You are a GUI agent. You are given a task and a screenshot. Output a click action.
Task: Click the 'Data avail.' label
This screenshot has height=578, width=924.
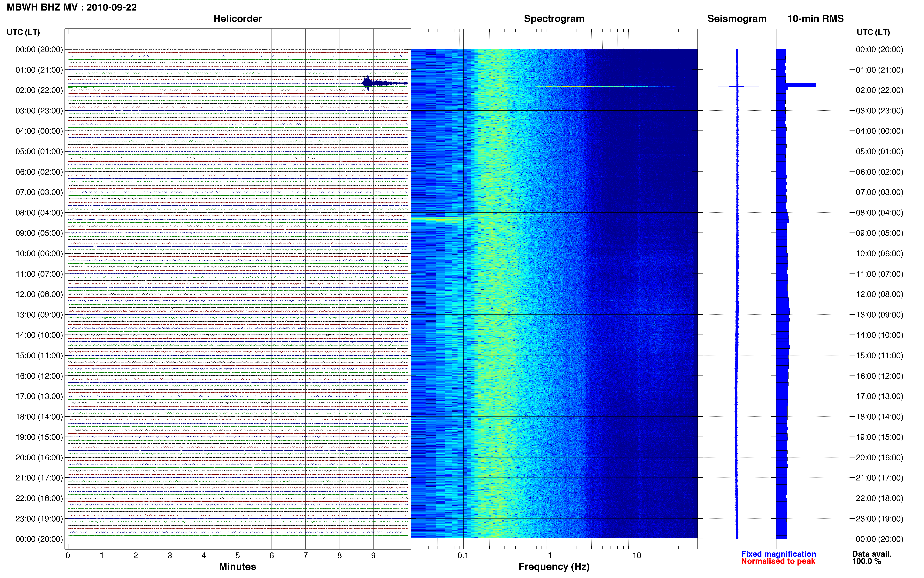872,554
